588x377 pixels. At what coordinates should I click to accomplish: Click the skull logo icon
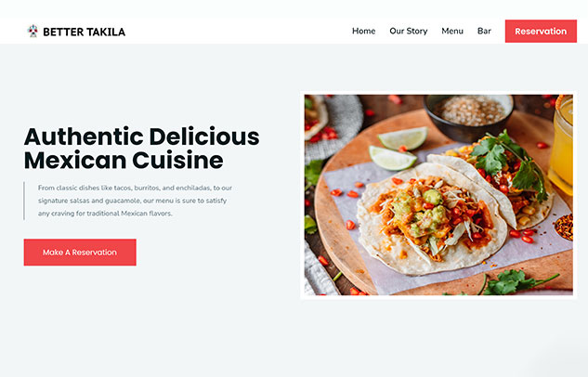(x=33, y=32)
